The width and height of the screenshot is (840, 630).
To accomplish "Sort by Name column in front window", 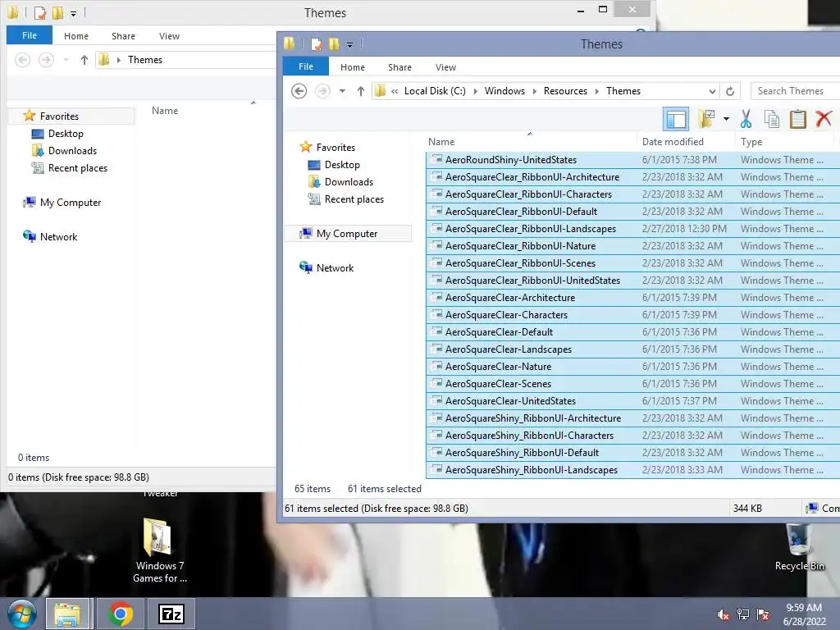I will coord(441,141).
